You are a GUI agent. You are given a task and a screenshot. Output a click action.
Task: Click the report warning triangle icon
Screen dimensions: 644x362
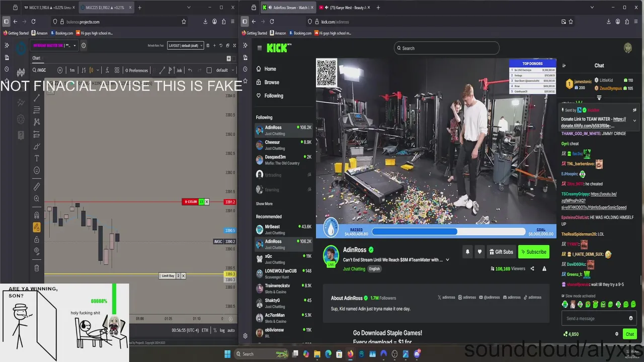tap(544, 268)
